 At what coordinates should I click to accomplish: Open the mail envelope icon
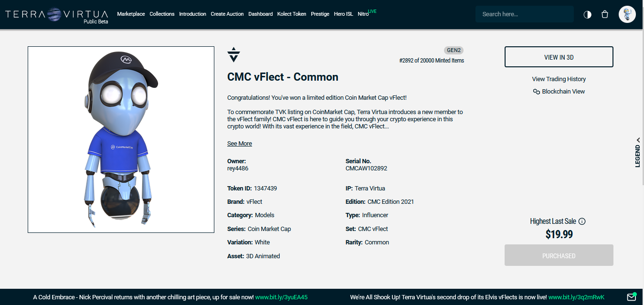coord(632,297)
